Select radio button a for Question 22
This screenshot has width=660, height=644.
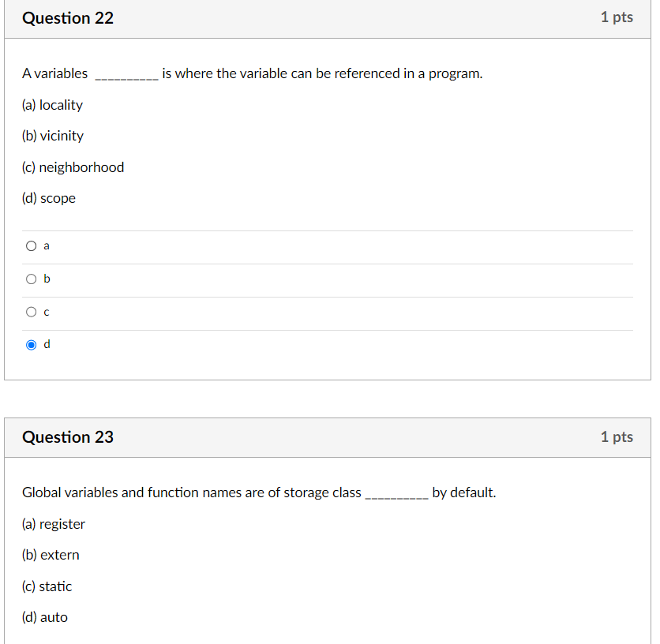[x=31, y=245]
